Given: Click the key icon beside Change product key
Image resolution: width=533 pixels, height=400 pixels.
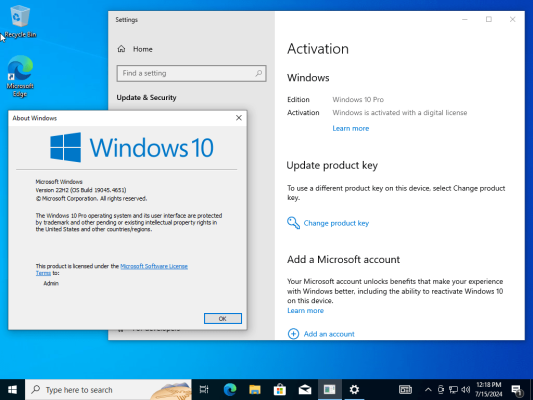Looking at the screenshot, I should tap(293, 223).
